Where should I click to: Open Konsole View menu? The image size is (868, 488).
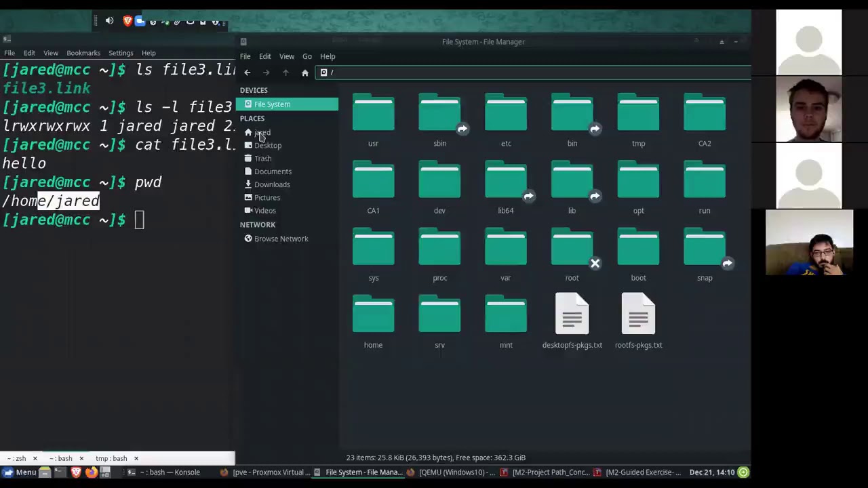(x=51, y=53)
